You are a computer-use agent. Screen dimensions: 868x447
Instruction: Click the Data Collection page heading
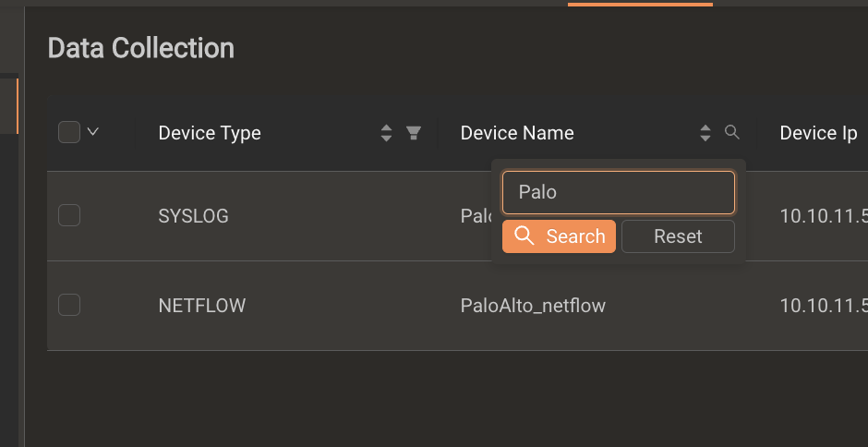tap(141, 48)
